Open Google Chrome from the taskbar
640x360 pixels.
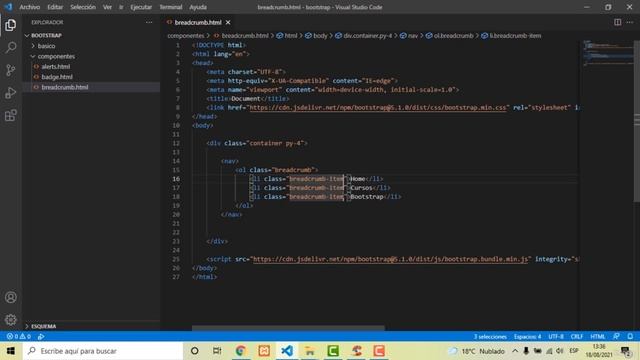(x=240, y=351)
